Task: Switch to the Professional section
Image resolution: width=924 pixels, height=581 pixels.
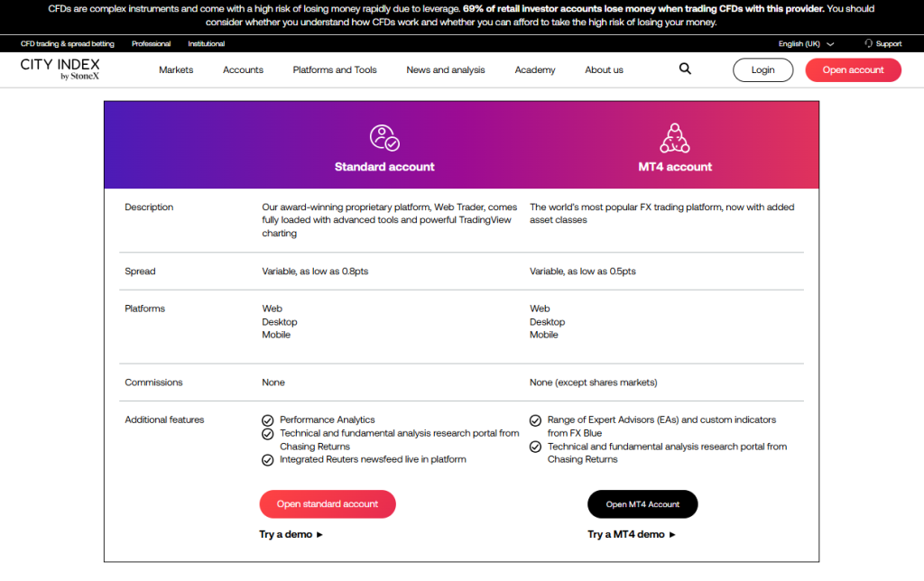Action: coord(151,43)
